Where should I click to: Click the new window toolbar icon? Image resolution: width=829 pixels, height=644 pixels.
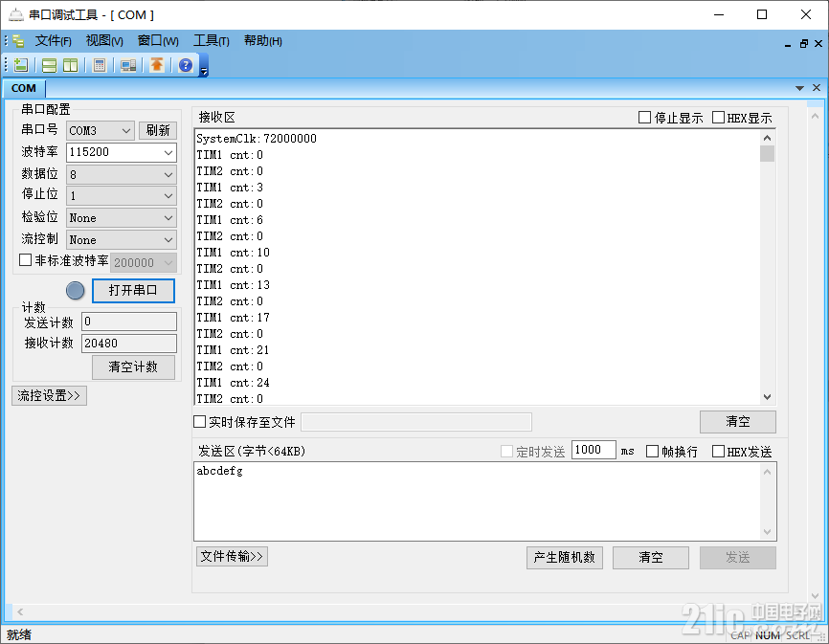pyautogui.click(x=21, y=65)
